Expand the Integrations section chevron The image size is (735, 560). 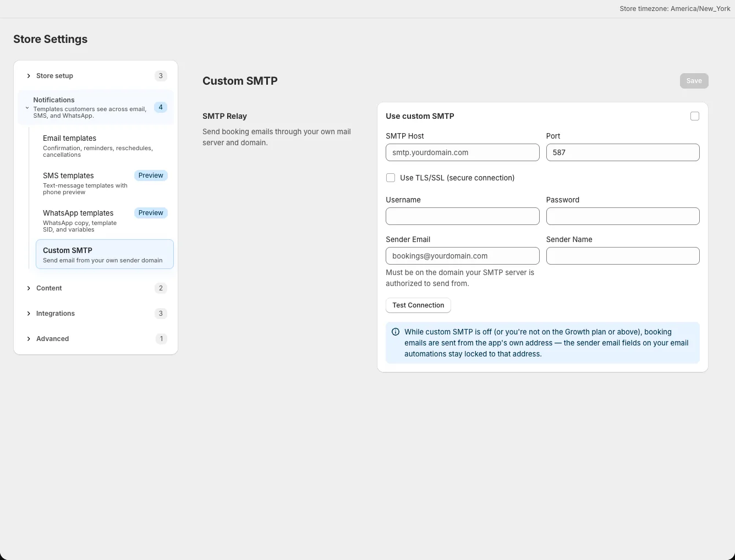[29, 314]
